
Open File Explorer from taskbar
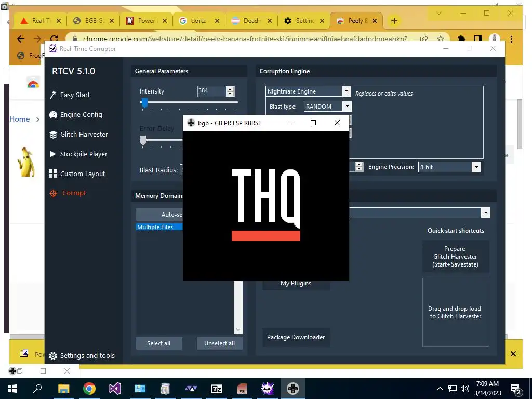63,389
